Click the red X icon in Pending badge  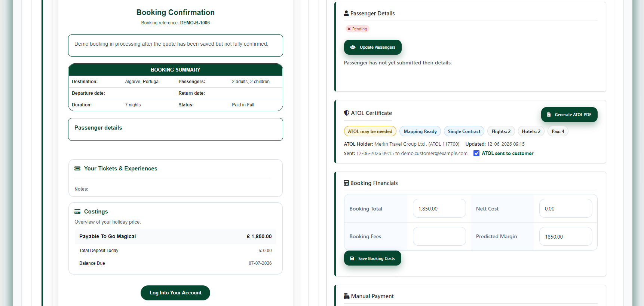point(349,29)
